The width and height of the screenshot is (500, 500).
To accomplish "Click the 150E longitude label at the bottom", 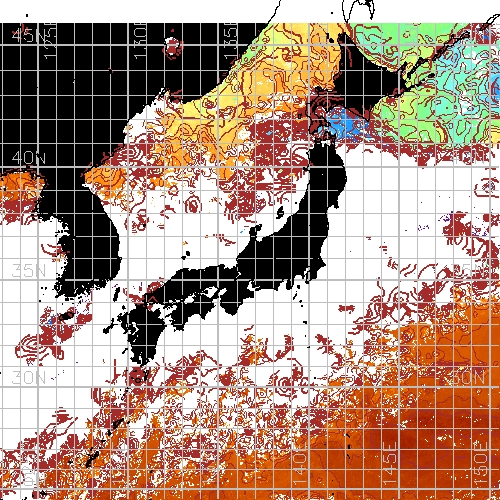I will [481, 464].
